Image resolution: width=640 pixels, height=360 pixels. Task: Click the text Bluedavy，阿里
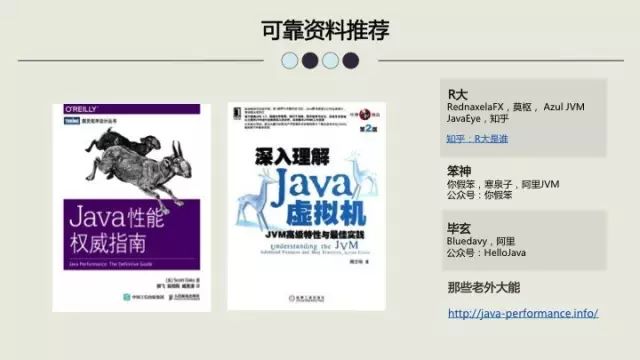[x=481, y=241]
